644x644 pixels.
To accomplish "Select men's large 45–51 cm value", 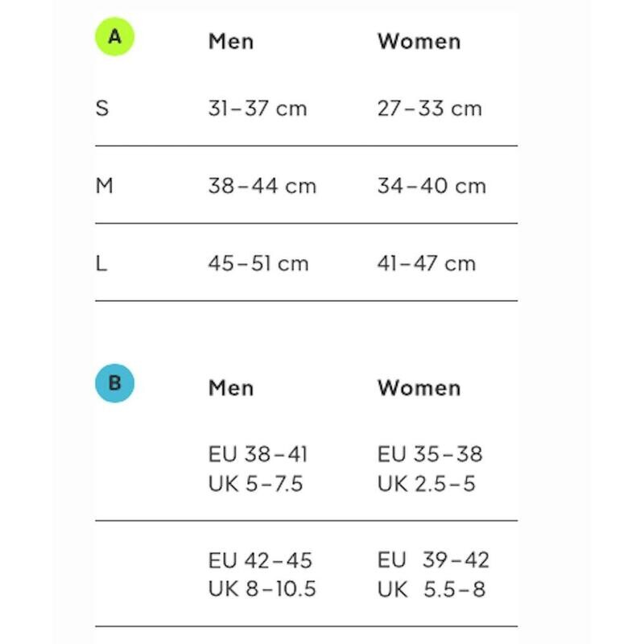I will point(258,263).
